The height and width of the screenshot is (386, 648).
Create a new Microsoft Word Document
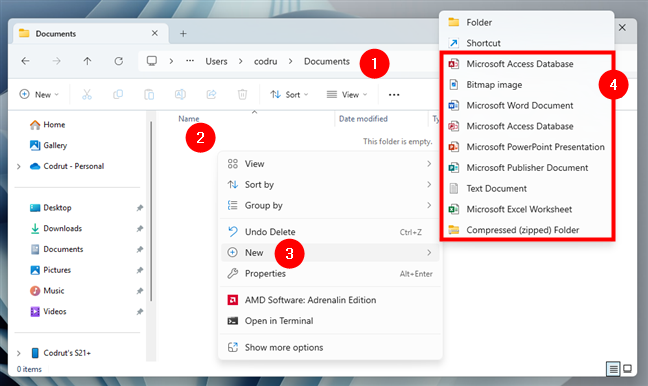pyautogui.click(x=527, y=105)
